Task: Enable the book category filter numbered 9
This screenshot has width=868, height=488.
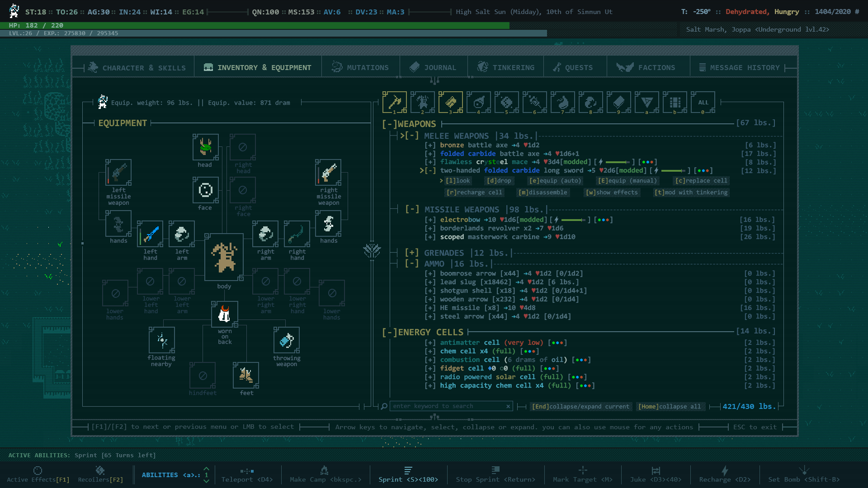Action: pos(618,102)
